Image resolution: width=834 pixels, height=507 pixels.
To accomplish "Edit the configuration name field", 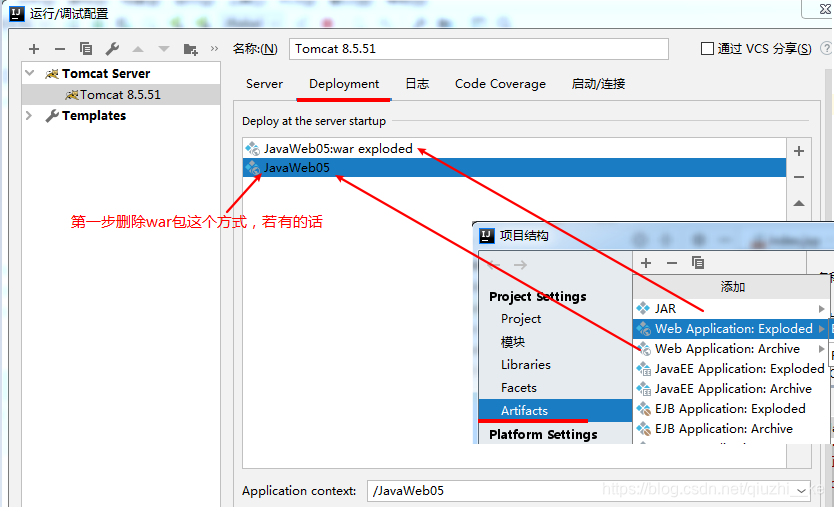I will 479,49.
